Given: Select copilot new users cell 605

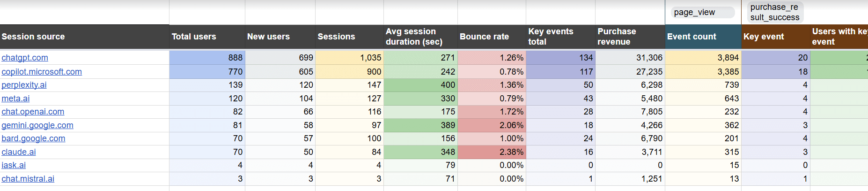Looking at the screenshot, I should (280, 72).
